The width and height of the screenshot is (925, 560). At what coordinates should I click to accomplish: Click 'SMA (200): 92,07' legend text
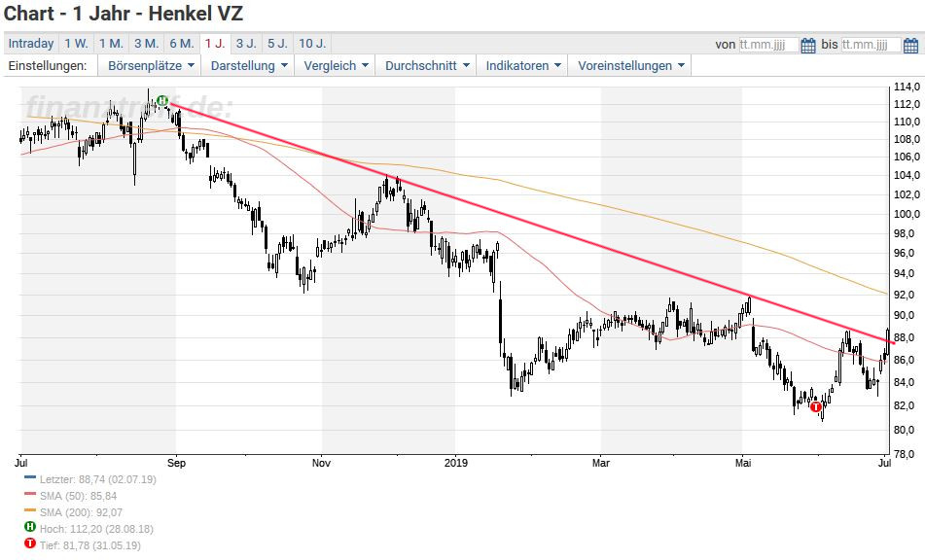click(x=82, y=512)
